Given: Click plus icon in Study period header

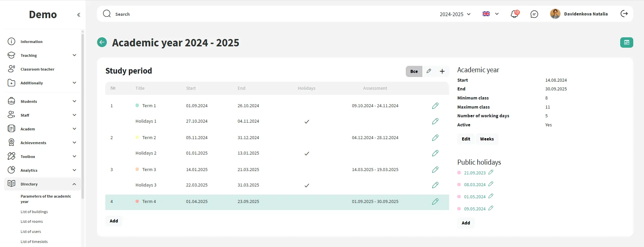Looking at the screenshot, I should pyautogui.click(x=442, y=71).
